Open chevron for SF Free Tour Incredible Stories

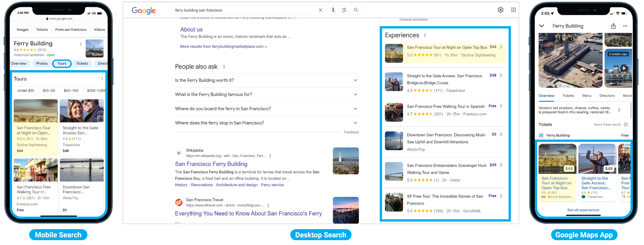501,196
